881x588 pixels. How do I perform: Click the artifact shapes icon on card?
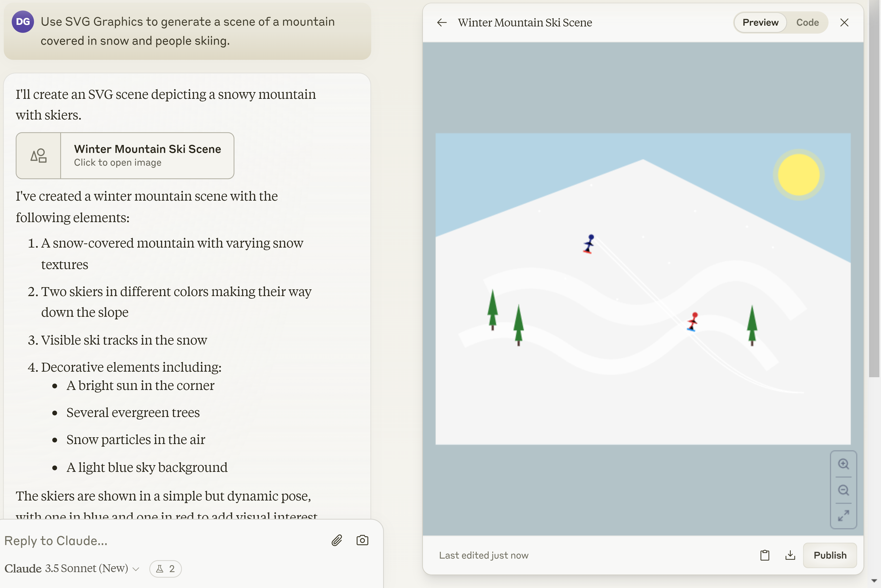pyautogui.click(x=38, y=155)
